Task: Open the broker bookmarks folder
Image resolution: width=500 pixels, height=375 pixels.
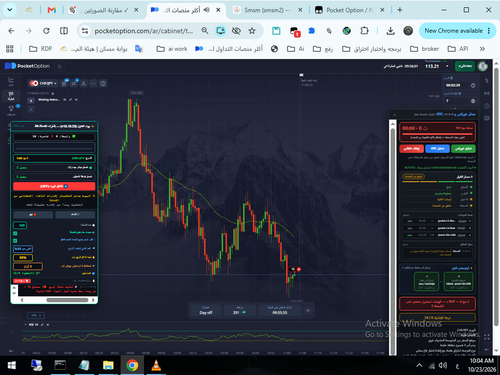Action: click(x=424, y=49)
